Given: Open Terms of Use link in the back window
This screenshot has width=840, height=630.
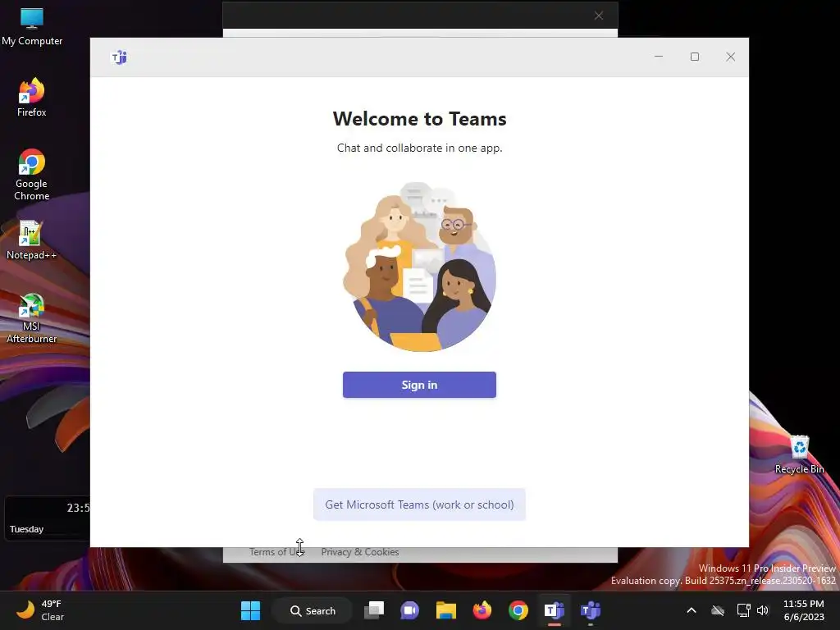Looking at the screenshot, I should tap(276, 552).
